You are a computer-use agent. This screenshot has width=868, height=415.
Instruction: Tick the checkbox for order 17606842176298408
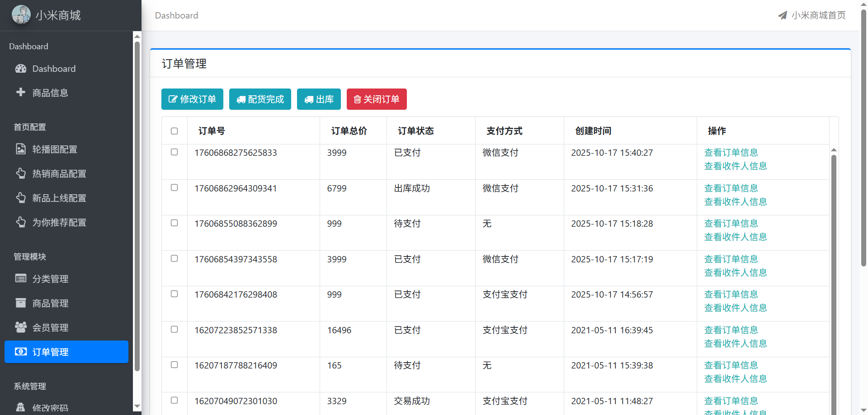[175, 294]
